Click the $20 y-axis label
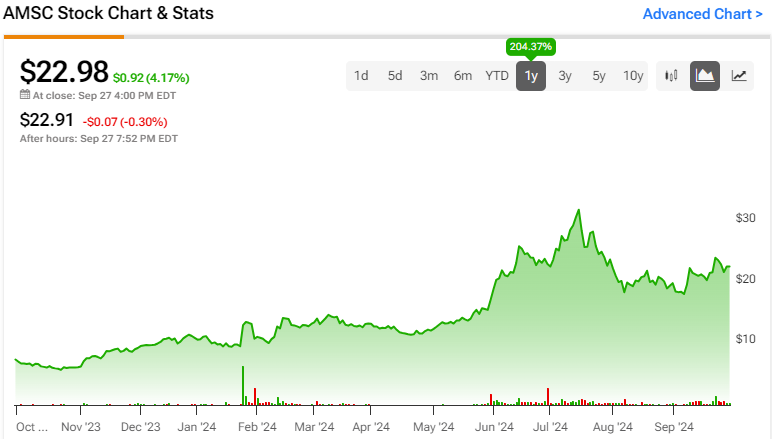Image resolution: width=772 pixels, height=439 pixels. pos(745,279)
